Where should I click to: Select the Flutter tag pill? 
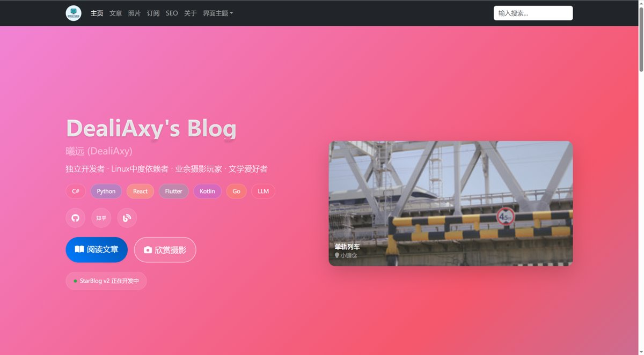173,191
